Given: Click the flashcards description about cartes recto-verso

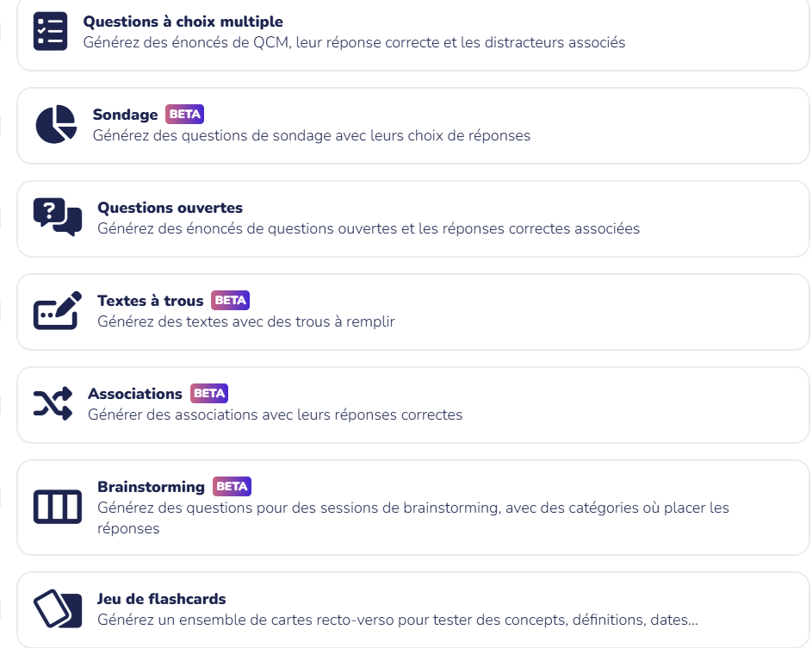Looking at the screenshot, I should (398, 620).
